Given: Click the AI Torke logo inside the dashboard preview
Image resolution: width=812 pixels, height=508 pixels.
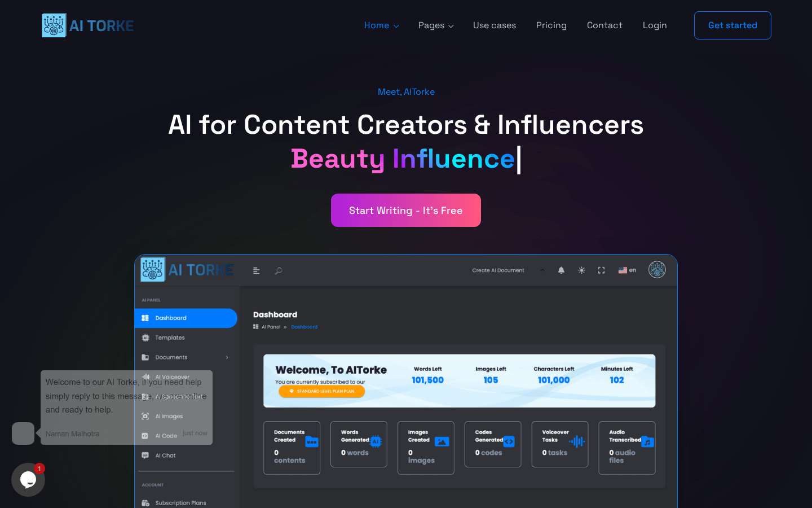Looking at the screenshot, I should pos(187,270).
